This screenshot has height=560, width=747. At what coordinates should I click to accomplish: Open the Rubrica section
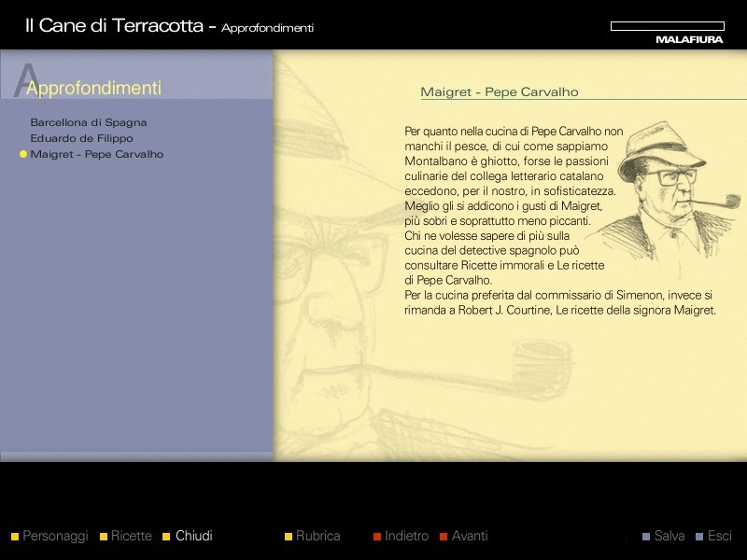317,536
